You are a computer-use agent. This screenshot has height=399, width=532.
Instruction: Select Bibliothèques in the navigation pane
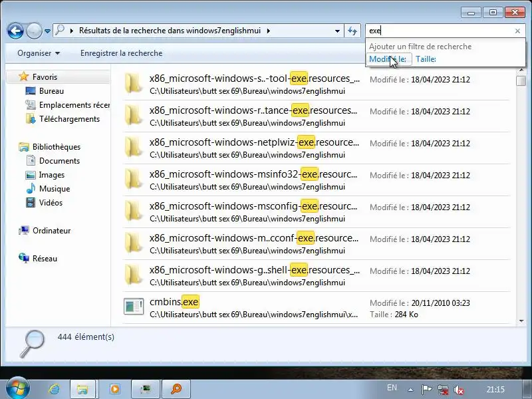point(57,147)
